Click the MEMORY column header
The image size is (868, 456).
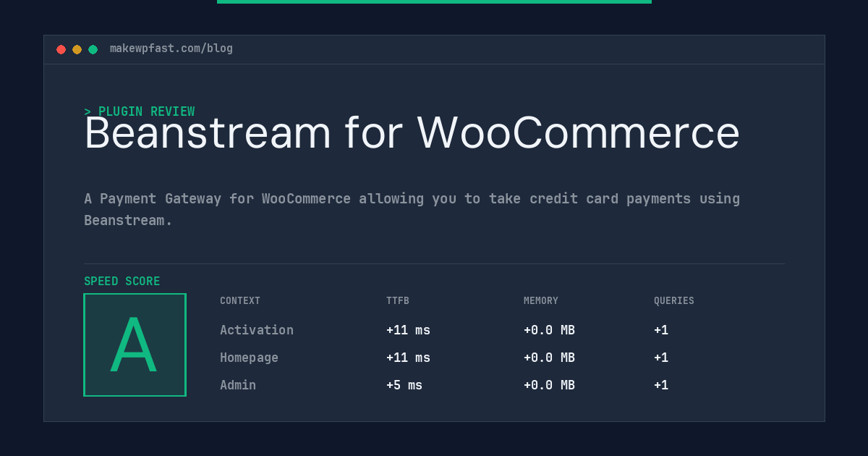[541, 301]
